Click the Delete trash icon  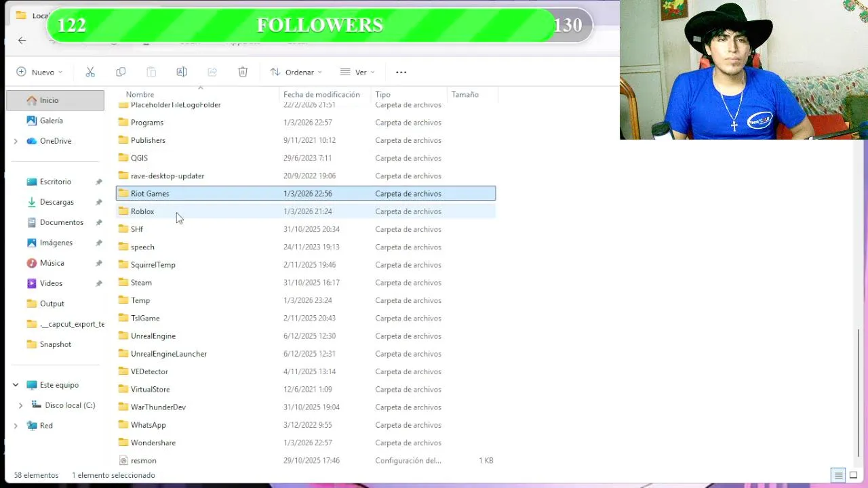pos(243,72)
